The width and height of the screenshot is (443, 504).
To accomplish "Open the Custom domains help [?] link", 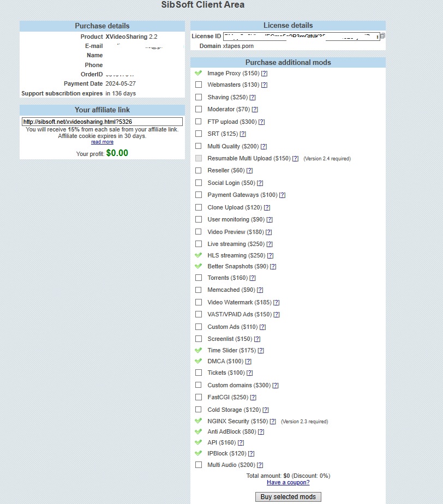I will click(x=276, y=386).
